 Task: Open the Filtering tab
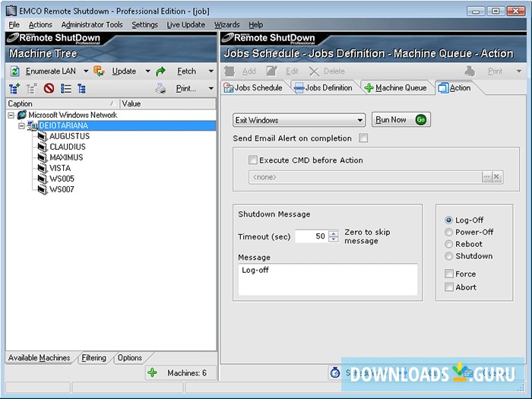click(93, 358)
